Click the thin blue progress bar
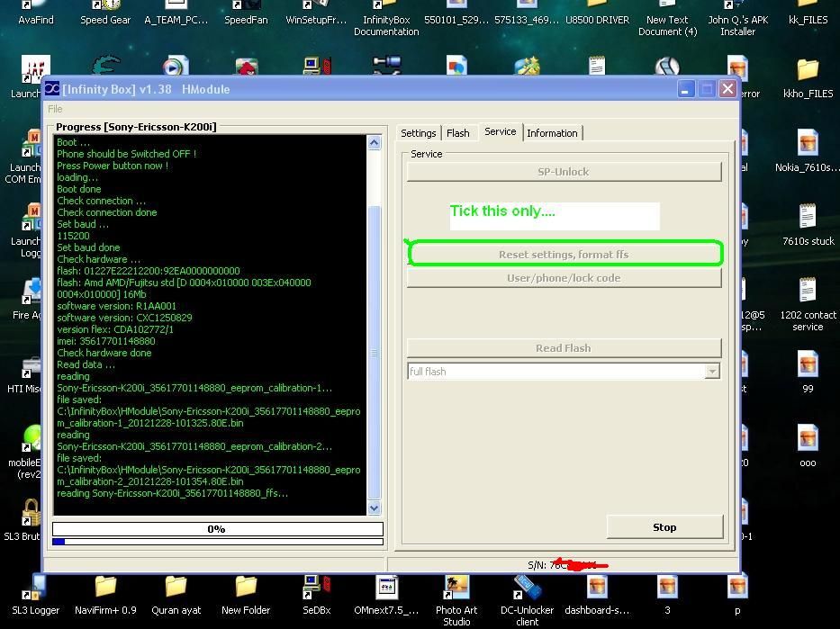This screenshot has height=629, width=840. 218,542
